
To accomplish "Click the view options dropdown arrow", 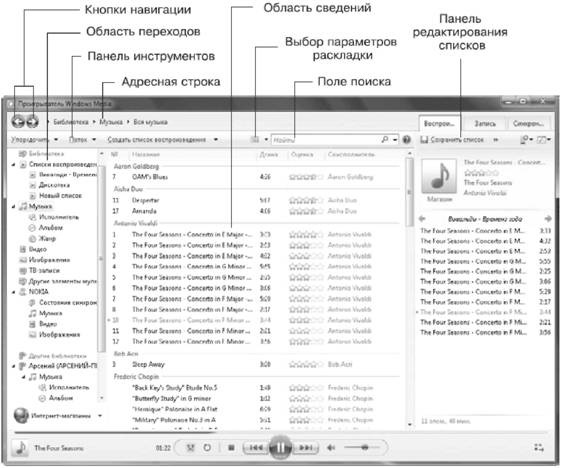I will click(266, 140).
